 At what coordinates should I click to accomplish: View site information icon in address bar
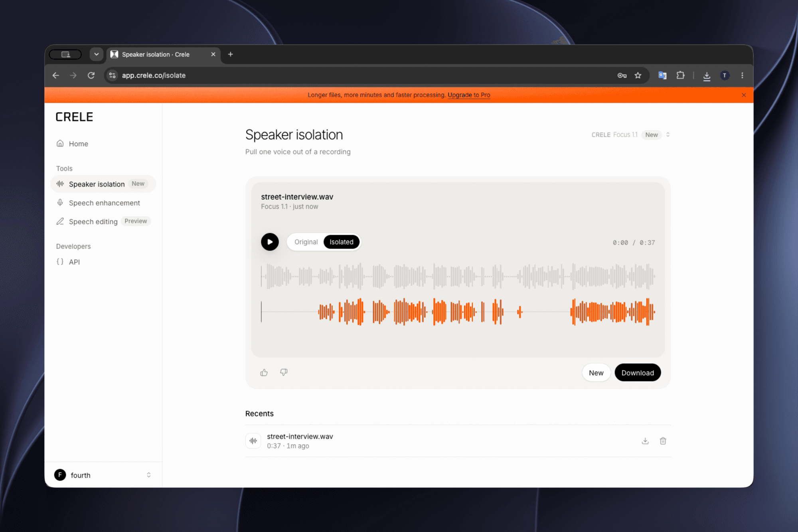click(113, 75)
